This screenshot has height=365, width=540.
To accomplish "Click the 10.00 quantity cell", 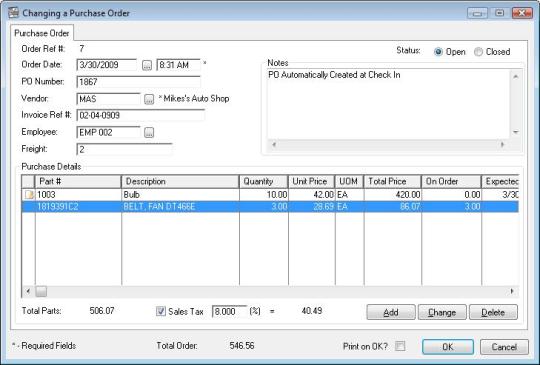I will 264,195.
